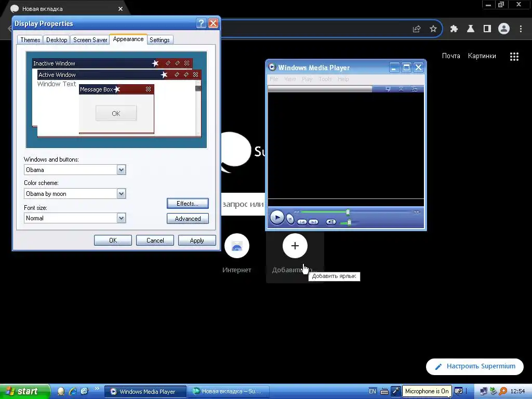Switch to the Desktop tab
This screenshot has height=399, width=532.
pyautogui.click(x=57, y=40)
